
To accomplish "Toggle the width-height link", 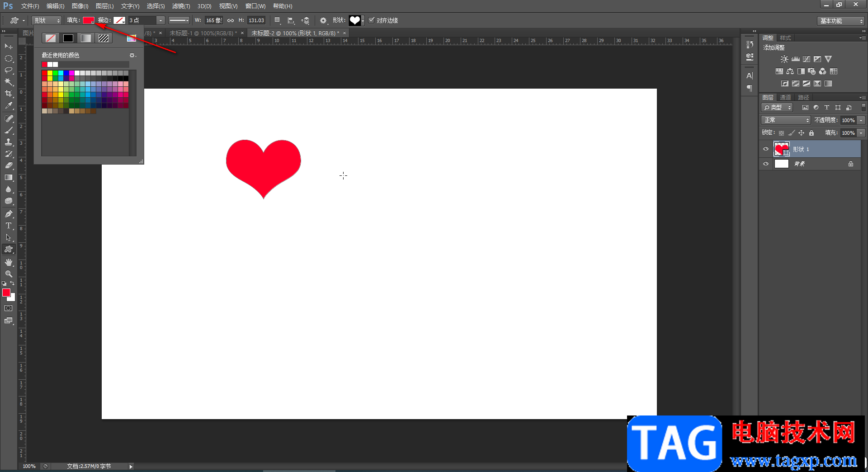I will pyautogui.click(x=231, y=20).
